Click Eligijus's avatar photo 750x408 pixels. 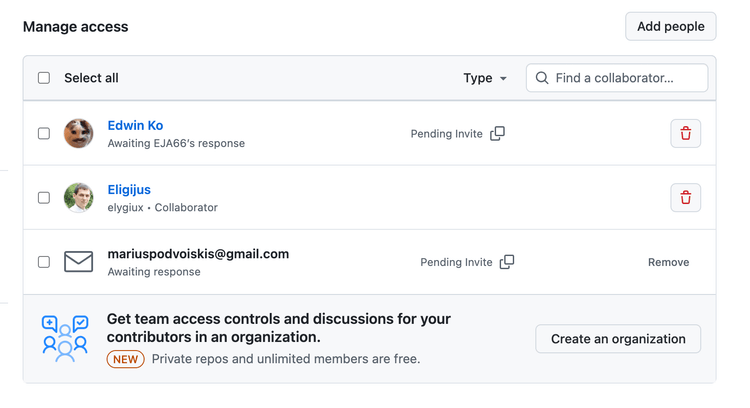(78, 198)
